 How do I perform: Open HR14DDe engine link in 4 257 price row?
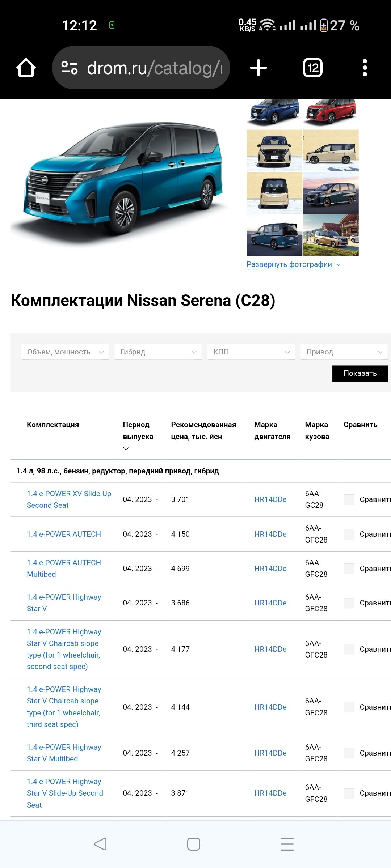coord(270,753)
